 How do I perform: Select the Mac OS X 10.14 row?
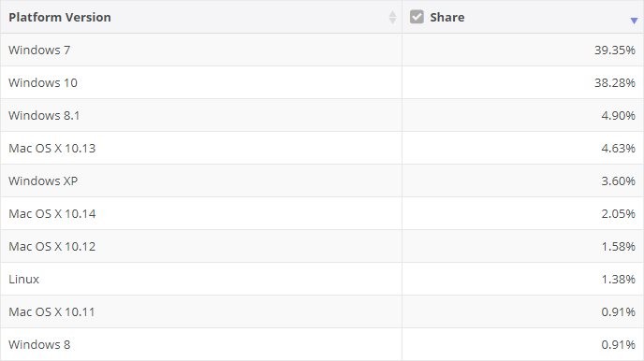pyautogui.click(x=322, y=213)
